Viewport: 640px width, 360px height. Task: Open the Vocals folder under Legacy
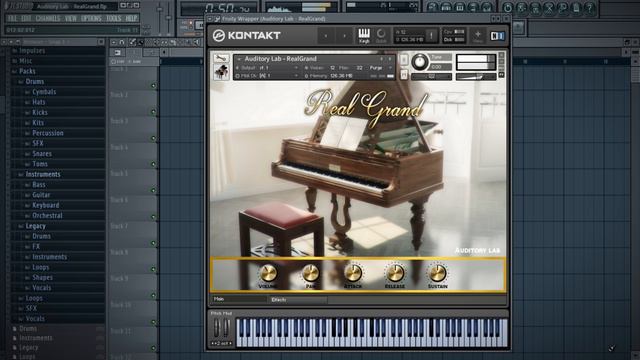pos(42,288)
